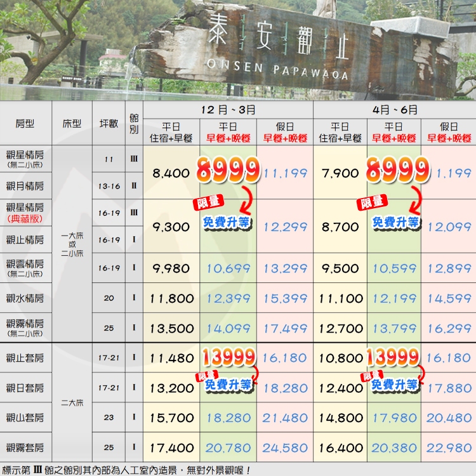Click the 17,499 price

[x=286, y=328]
